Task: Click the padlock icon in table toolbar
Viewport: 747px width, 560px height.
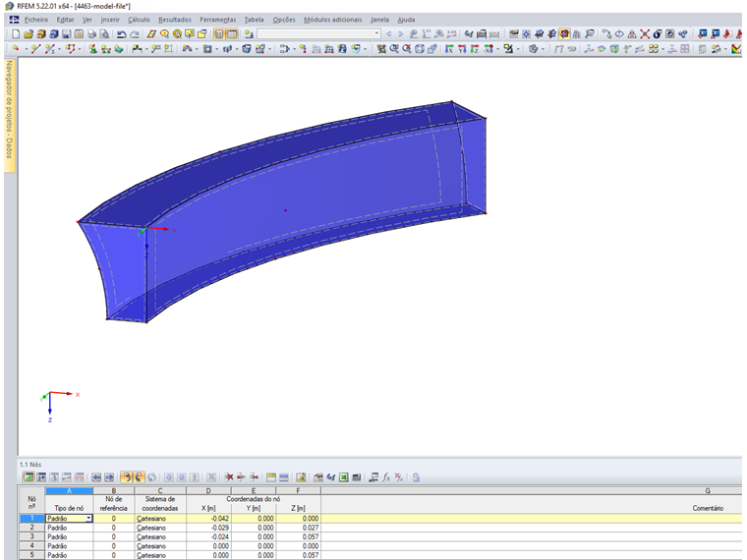Action: [416, 477]
